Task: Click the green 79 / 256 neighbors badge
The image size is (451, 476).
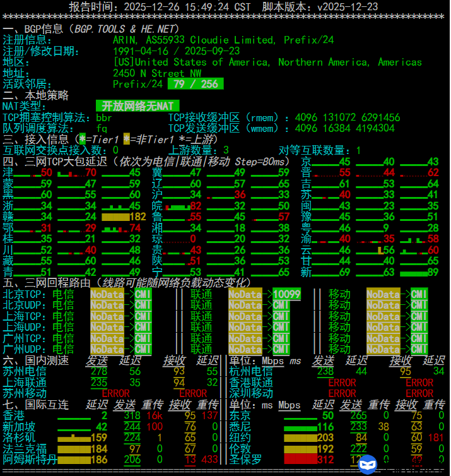Action: click(x=196, y=84)
